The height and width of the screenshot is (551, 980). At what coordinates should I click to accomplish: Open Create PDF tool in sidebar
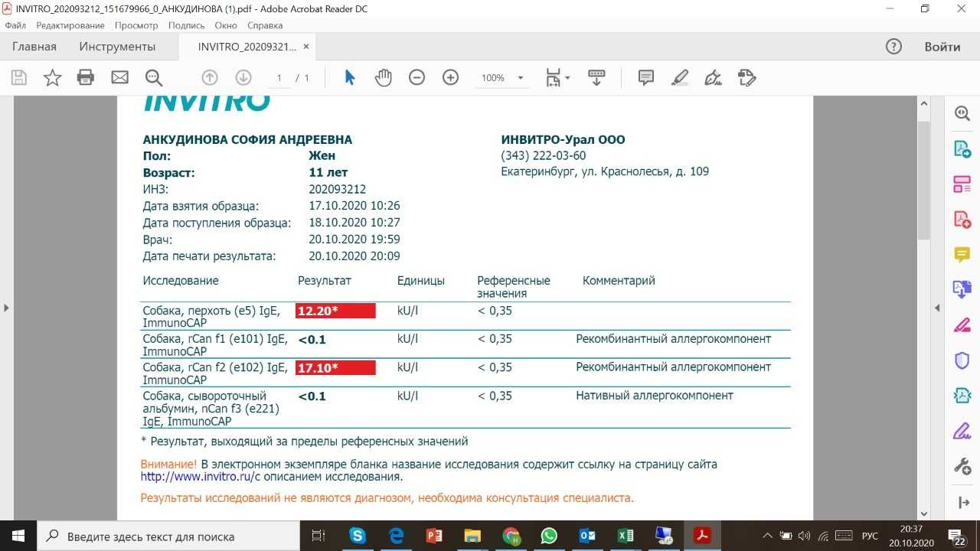962,220
